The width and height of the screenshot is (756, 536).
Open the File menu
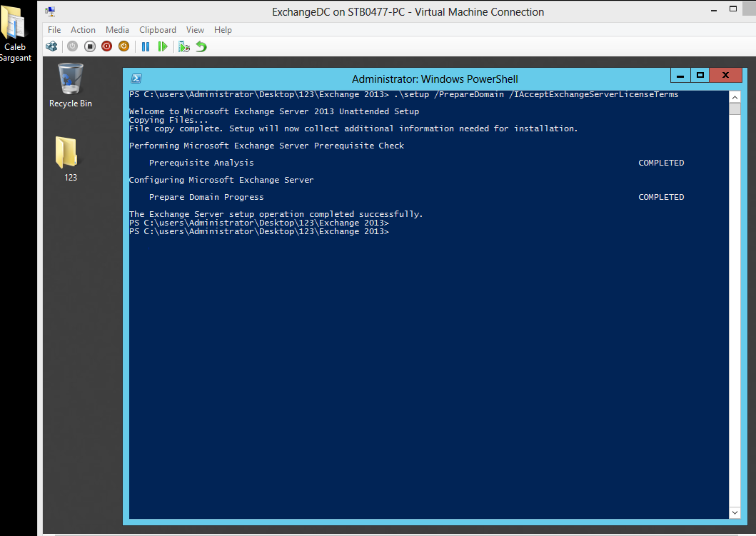(54, 30)
